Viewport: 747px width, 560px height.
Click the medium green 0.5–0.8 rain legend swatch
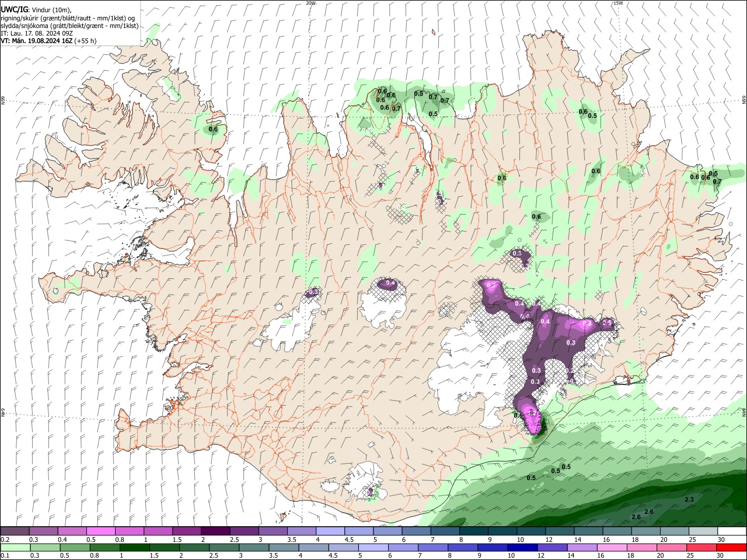[75, 547]
